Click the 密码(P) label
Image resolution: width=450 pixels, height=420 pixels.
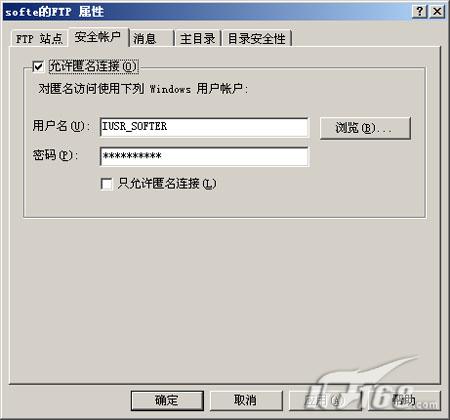point(55,155)
